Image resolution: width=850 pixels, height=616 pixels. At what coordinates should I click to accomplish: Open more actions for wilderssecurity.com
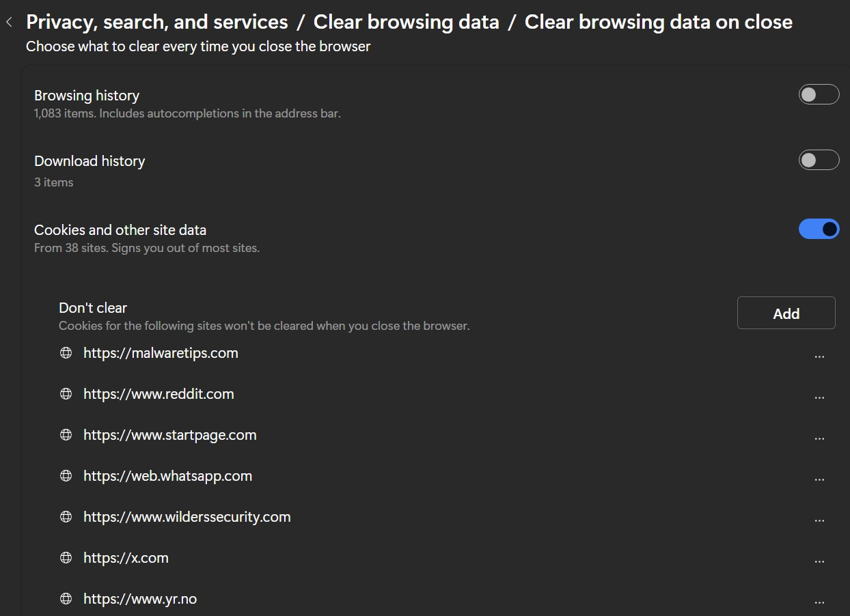[x=819, y=520]
